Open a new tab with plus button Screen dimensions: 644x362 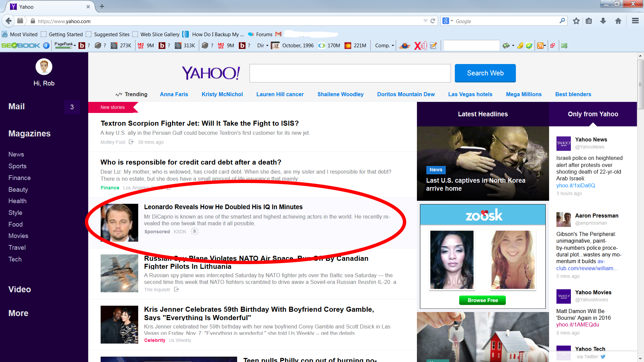point(102,6)
